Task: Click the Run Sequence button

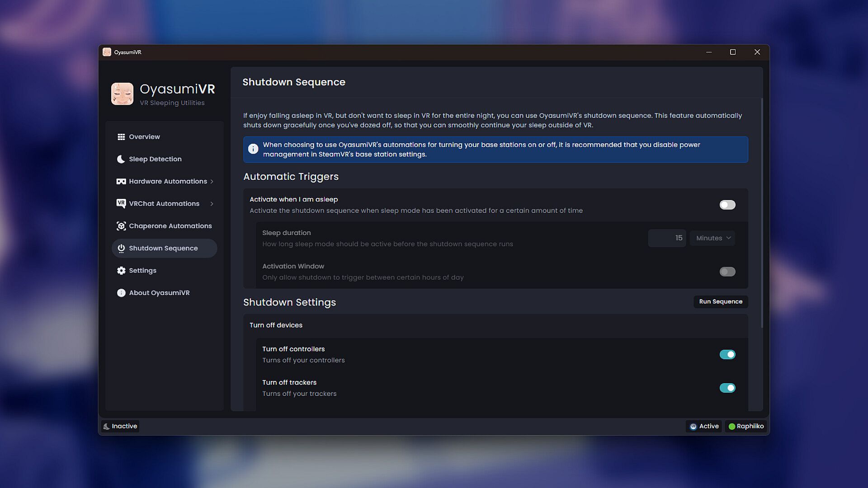Action: tap(721, 301)
